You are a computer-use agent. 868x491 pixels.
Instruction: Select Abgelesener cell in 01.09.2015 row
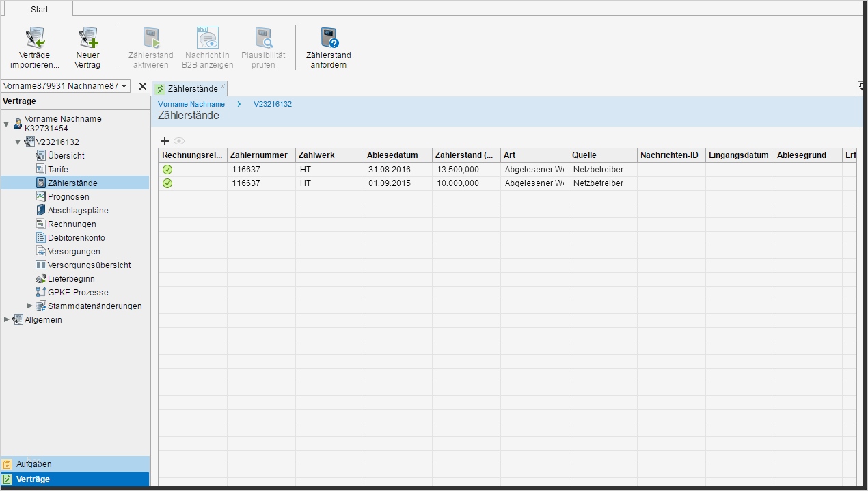(x=534, y=183)
